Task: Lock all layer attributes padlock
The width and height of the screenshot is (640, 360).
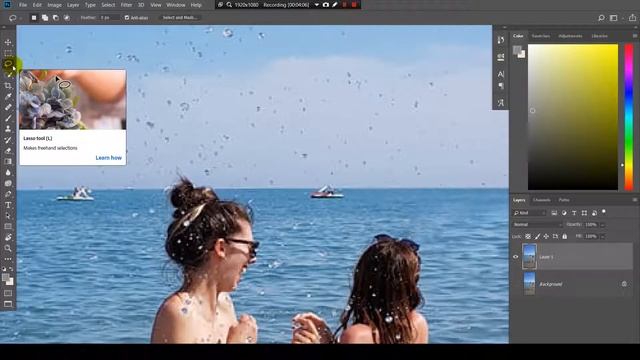Action: point(564,236)
